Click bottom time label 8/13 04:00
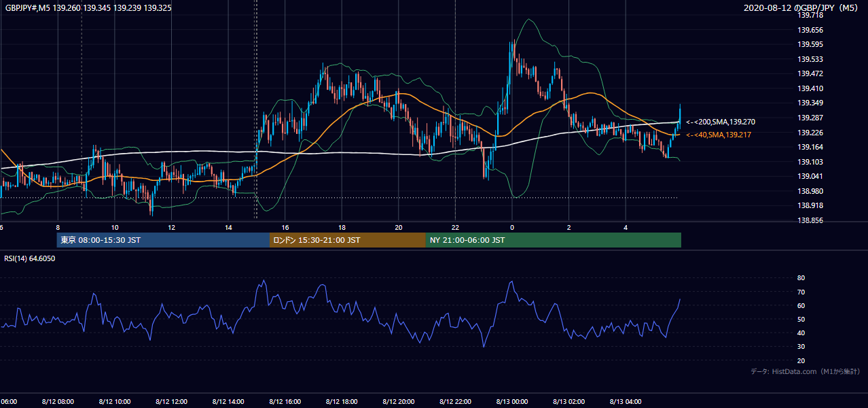Screen dimensions: 868x408 tap(626, 402)
